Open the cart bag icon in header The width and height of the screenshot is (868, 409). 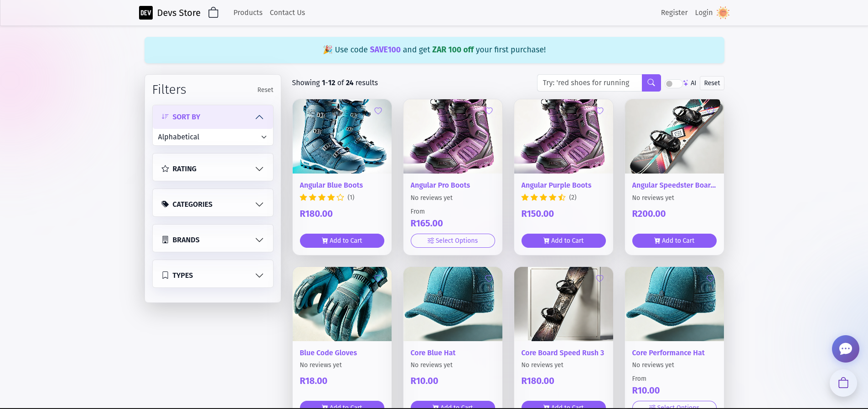tap(213, 12)
